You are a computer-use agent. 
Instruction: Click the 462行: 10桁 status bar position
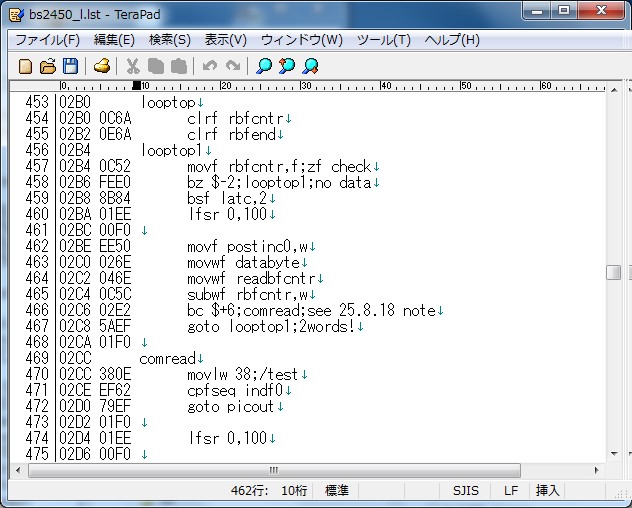[x=269, y=491]
